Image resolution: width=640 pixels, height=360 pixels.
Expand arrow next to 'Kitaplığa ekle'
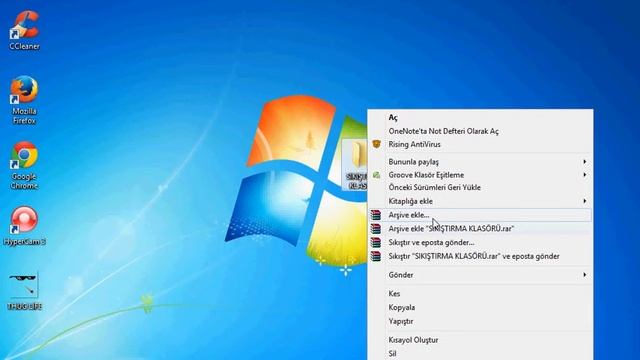pos(584,201)
